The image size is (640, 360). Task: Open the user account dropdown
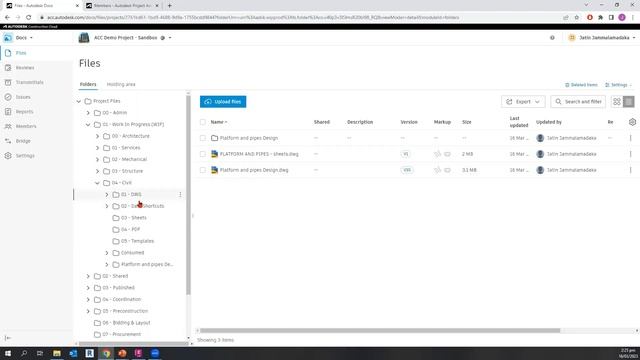coord(602,38)
